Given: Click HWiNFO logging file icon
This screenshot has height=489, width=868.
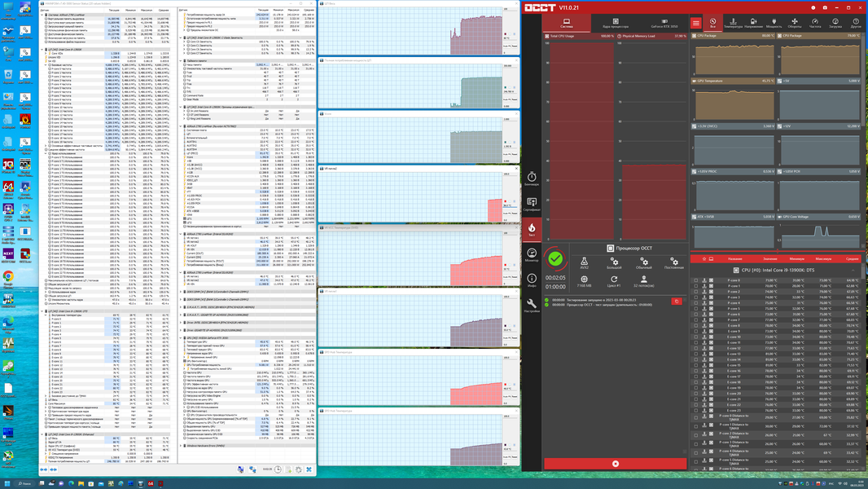Looking at the screenshot, I should (x=288, y=469).
